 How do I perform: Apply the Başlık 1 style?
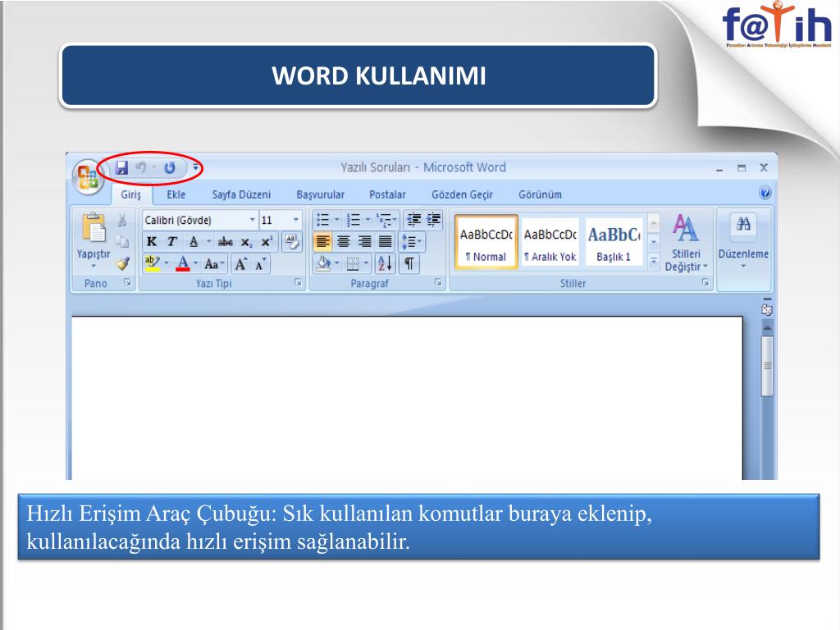click(614, 243)
